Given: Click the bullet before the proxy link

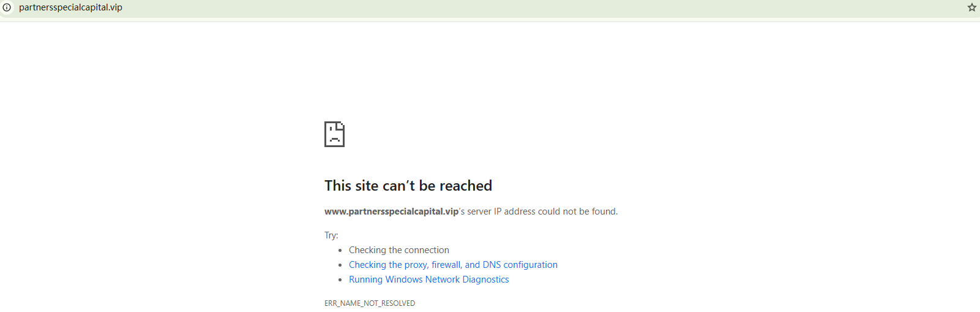Looking at the screenshot, I should [340, 265].
